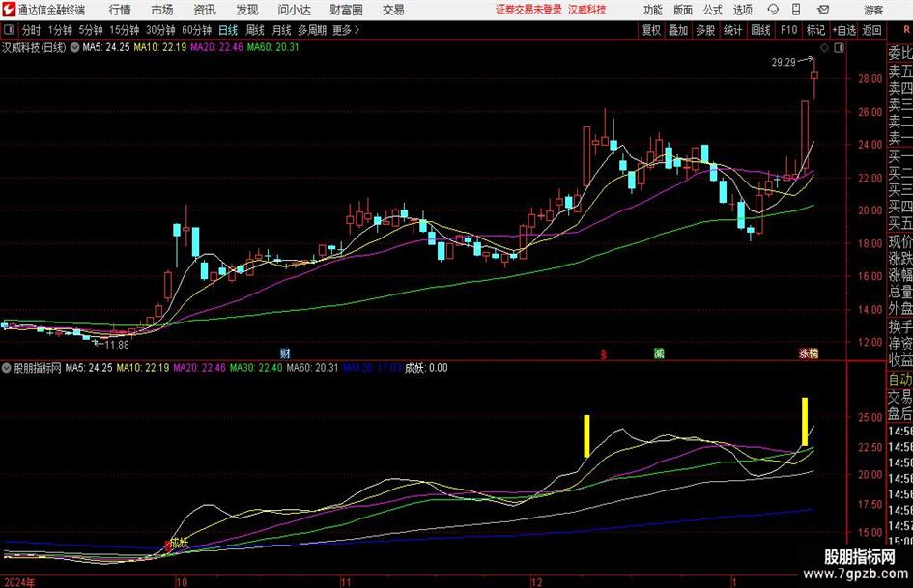Image resolution: width=913 pixels, height=588 pixels.
Task: Click the MA30: 22.40 label in indicator pane
Action: pyautogui.click(x=256, y=367)
